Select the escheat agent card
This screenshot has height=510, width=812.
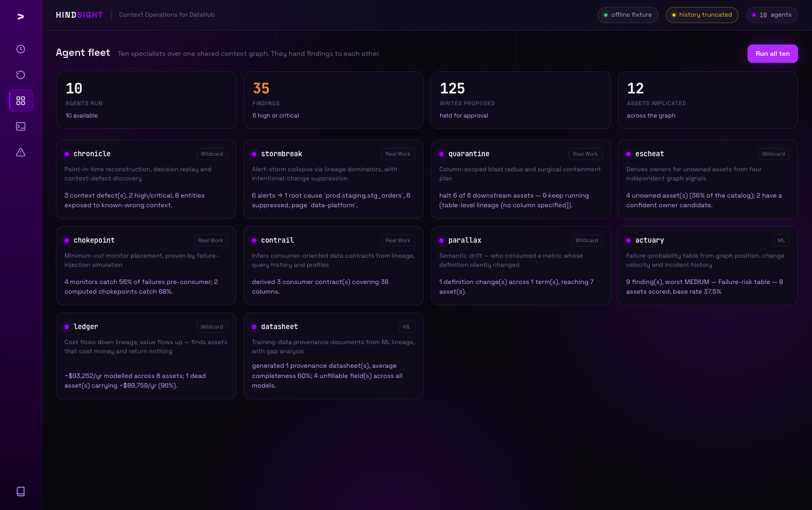pos(708,179)
